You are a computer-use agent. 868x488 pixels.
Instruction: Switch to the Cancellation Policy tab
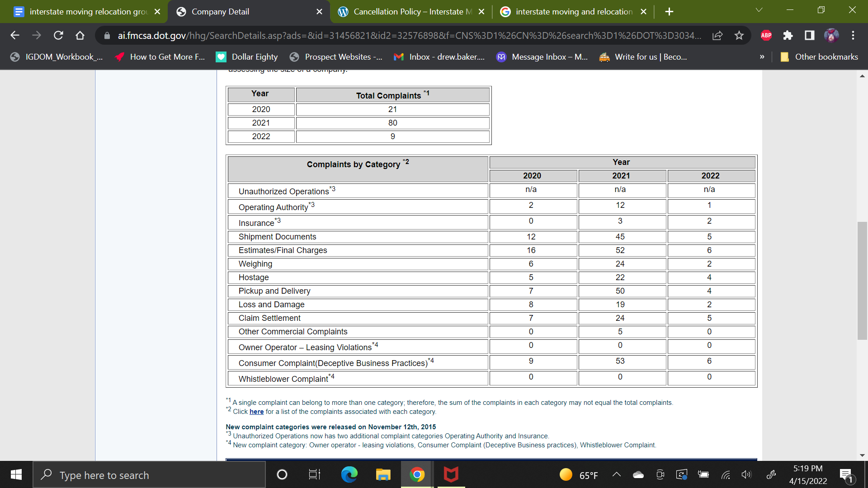point(411,12)
